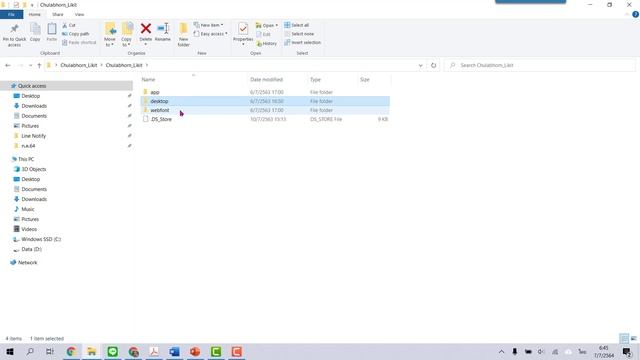Click Copy path in the ribbon

tap(76, 34)
